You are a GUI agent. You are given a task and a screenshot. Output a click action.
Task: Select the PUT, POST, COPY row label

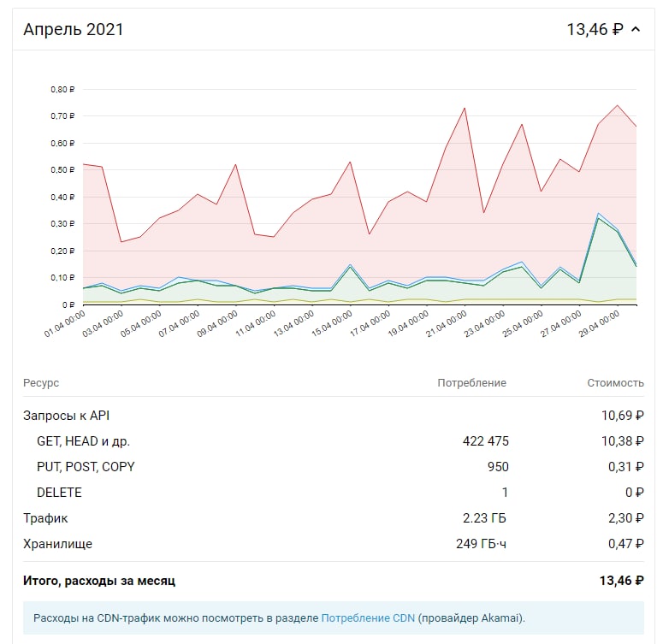pyautogui.click(x=86, y=467)
